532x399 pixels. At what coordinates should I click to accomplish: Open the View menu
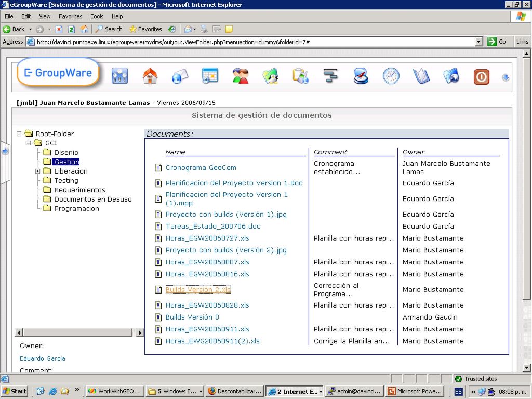tap(45, 16)
